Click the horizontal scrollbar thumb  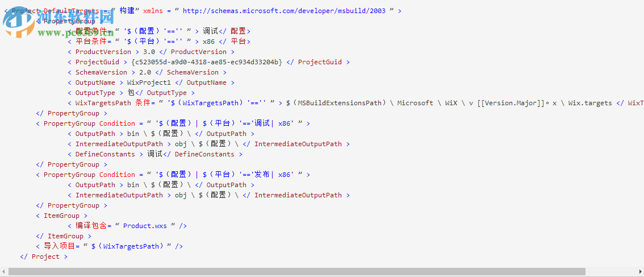click(x=296, y=272)
